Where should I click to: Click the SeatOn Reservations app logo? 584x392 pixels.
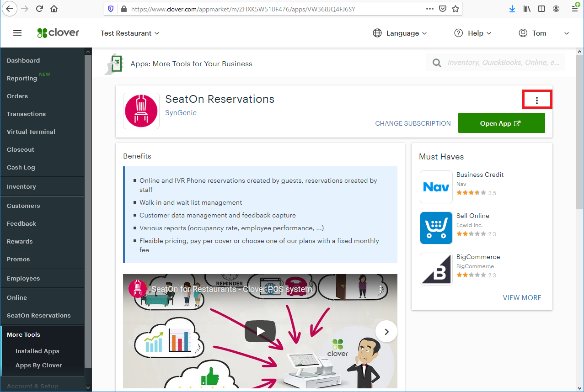pyautogui.click(x=141, y=111)
